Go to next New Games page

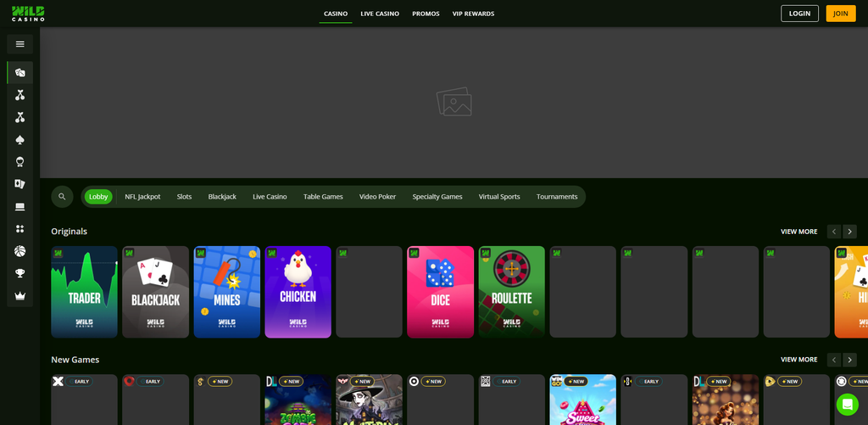pos(849,360)
